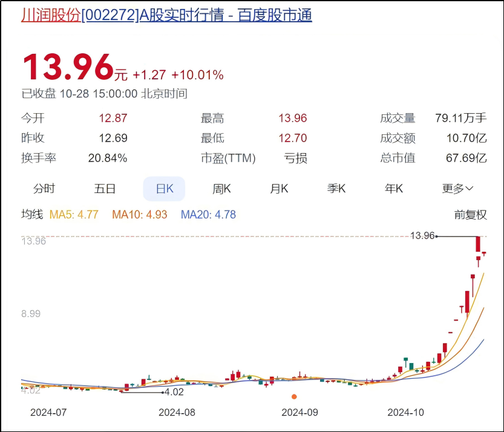
Task: Click the +1.27 price change value
Action: (x=149, y=75)
